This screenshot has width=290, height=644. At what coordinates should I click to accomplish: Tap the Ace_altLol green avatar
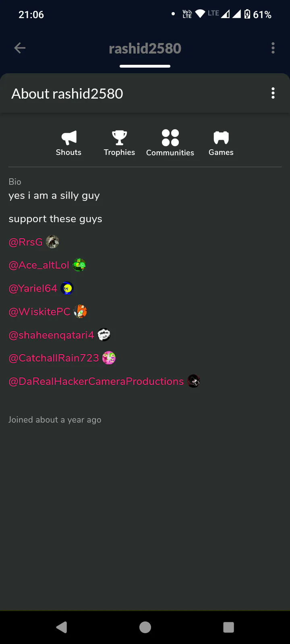tap(79, 265)
